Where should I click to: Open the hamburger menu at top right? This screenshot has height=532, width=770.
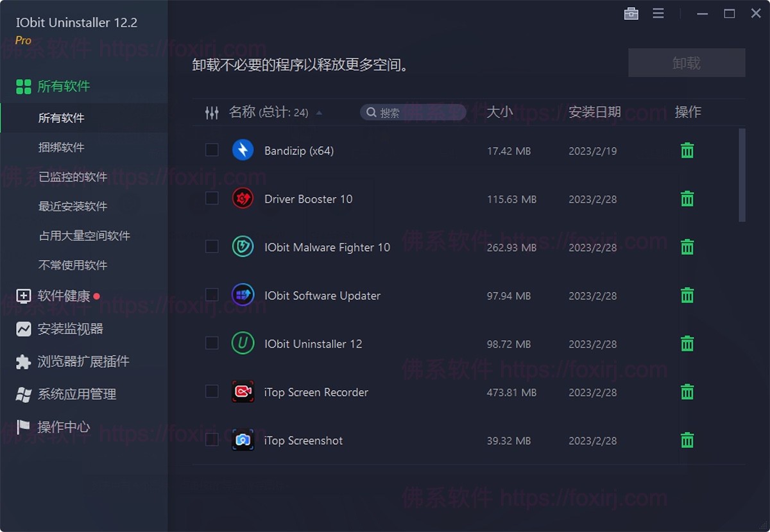point(658,13)
